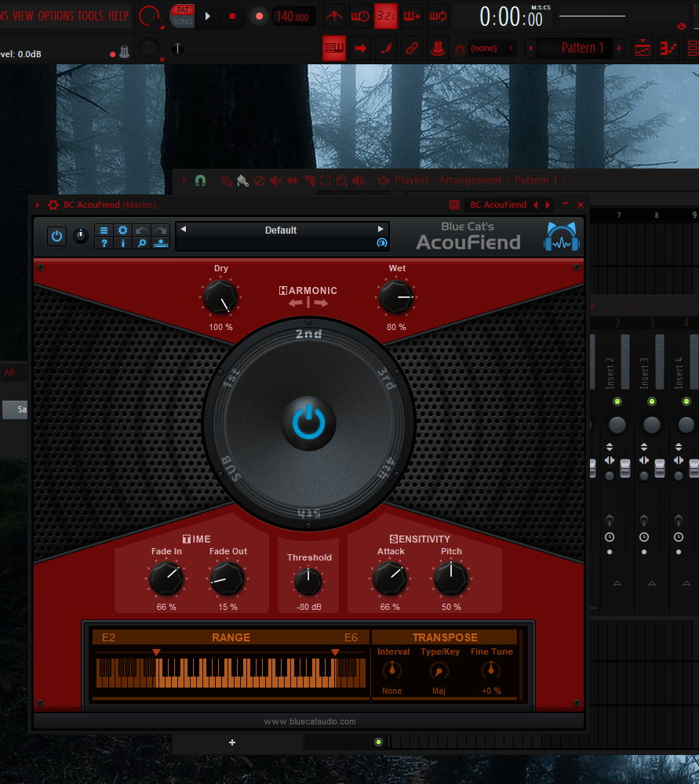Select the Playlist paint brush tool

click(242, 180)
